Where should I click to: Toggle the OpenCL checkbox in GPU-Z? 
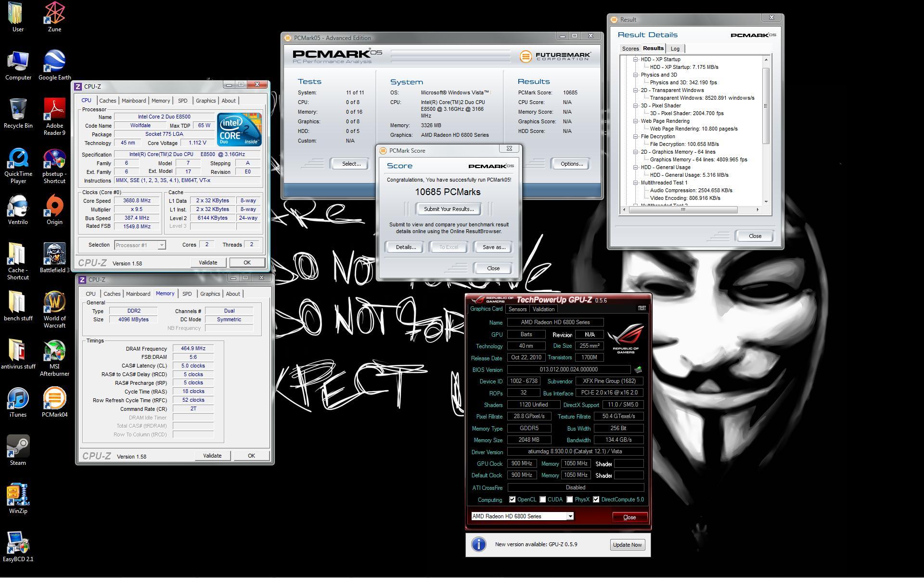512,499
